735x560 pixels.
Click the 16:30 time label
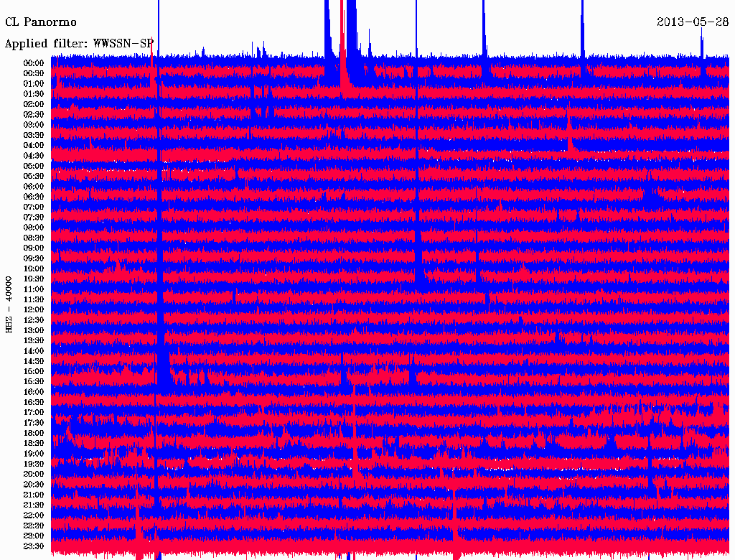click(34, 403)
